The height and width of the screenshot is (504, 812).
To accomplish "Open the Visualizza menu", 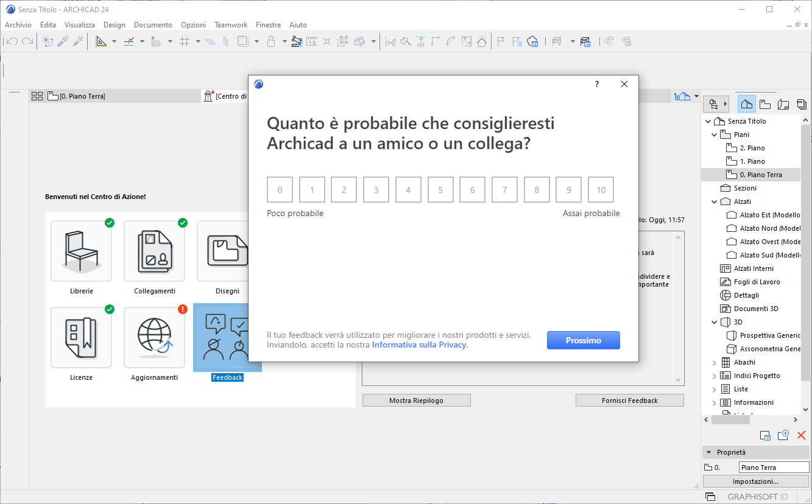I will click(x=80, y=25).
